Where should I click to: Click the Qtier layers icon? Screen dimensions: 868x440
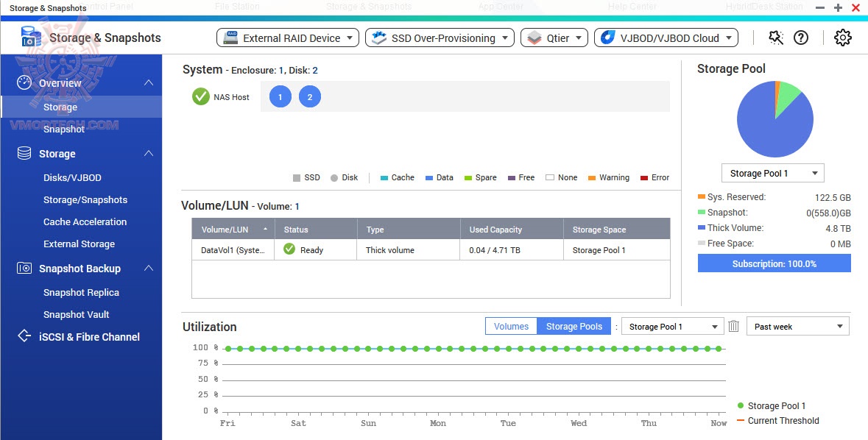tap(534, 38)
